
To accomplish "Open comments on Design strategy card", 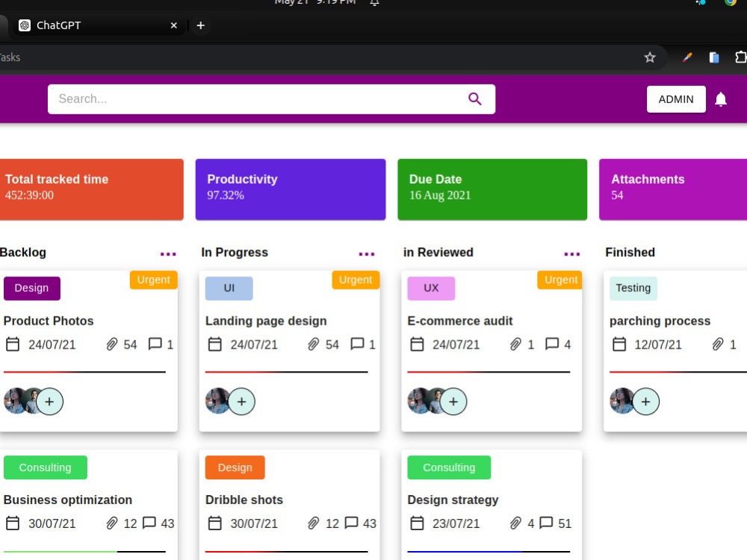I will click(546, 523).
